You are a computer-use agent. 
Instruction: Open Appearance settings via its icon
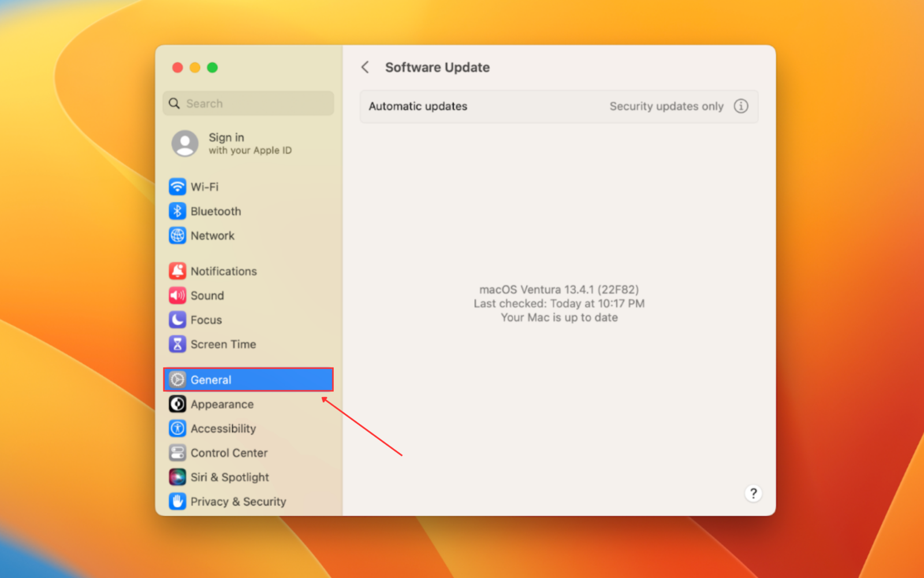tap(177, 404)
